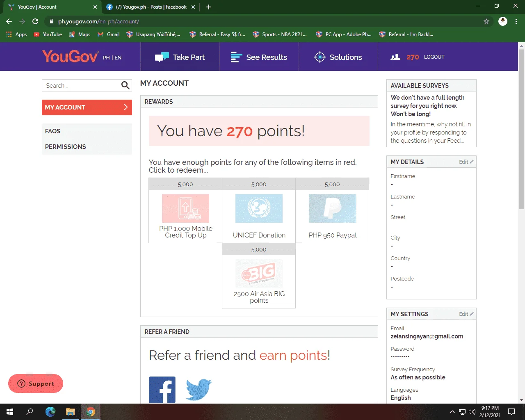Image resolution: width=525 pixels, height=420 pixels.
Task: Click the LOGOUT link
Action: click(x=434, y=57)
